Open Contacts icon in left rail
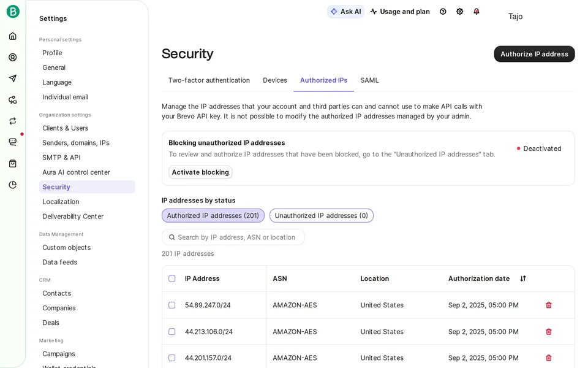The height and width of the screenshot is (368, 588). (x=13, y=57)
